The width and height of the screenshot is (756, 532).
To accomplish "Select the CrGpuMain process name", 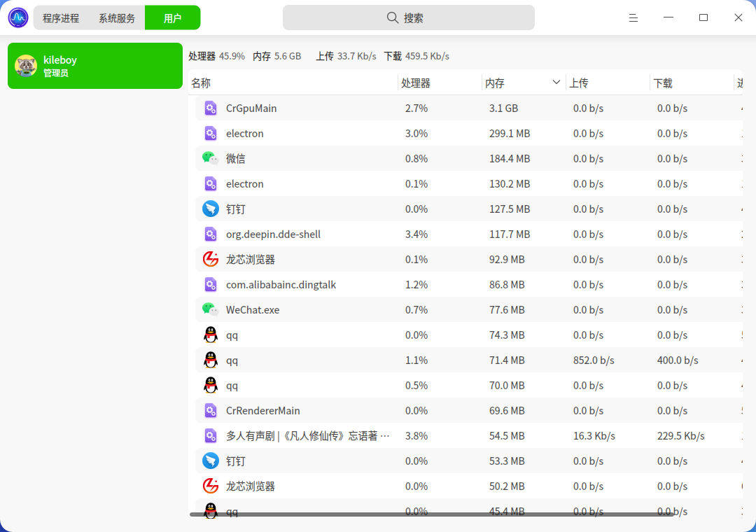I will click(x=251, y=108).
